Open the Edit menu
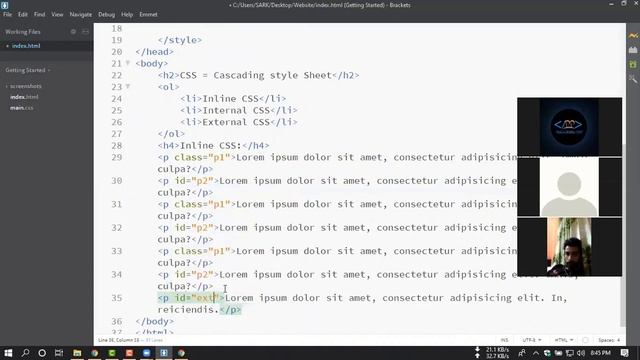This screenshot has width=640, height=360. click(x=22, y=14)
